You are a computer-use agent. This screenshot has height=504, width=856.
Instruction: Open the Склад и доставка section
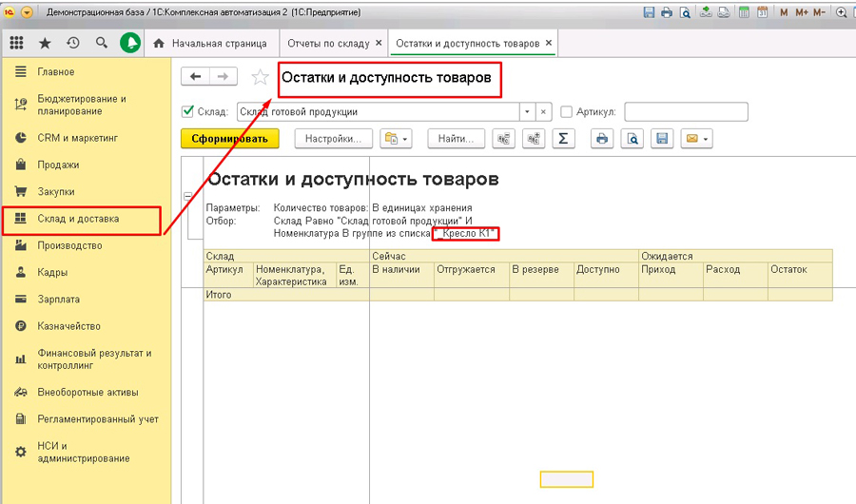point(82,219)
